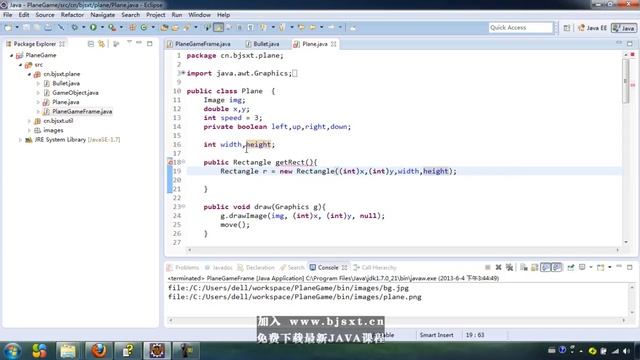
Task: Open file explorer folder on taskbar
Action: [68, 351]
